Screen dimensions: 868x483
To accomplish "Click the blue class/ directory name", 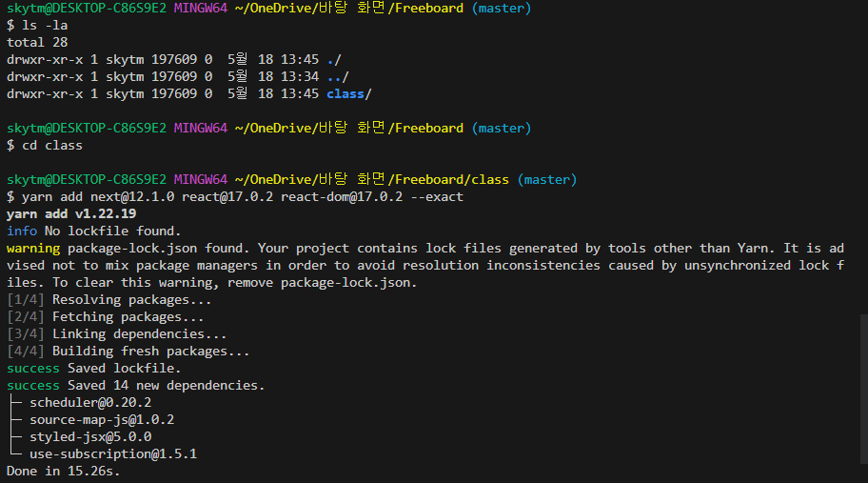I will (x=348, y=94).
